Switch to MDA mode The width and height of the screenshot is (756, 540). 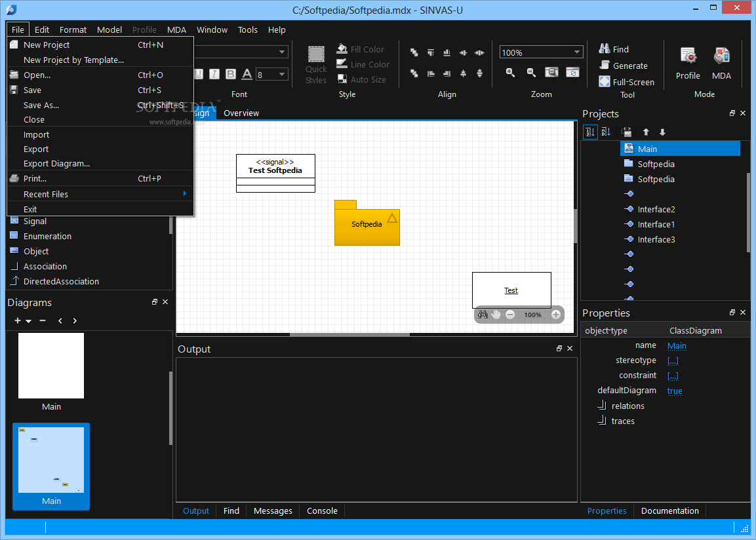[721, 64]
